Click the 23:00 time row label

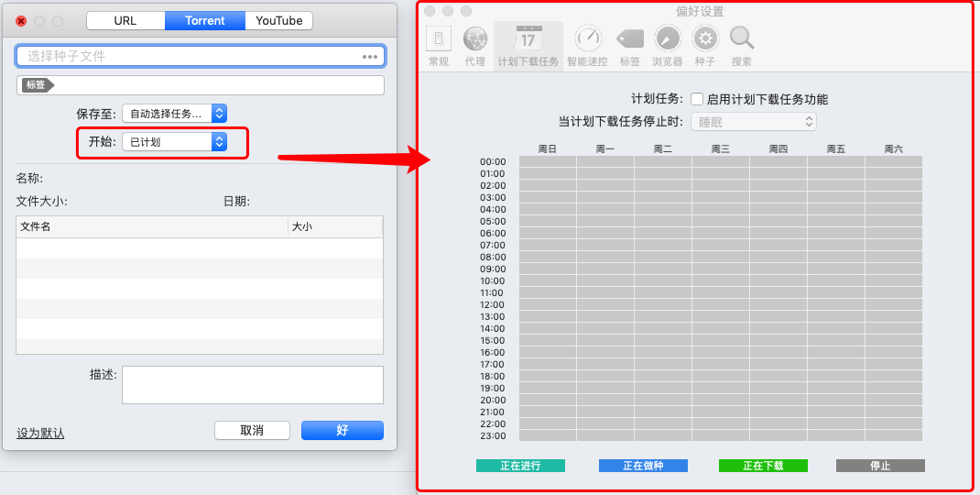tap(493, 435)
